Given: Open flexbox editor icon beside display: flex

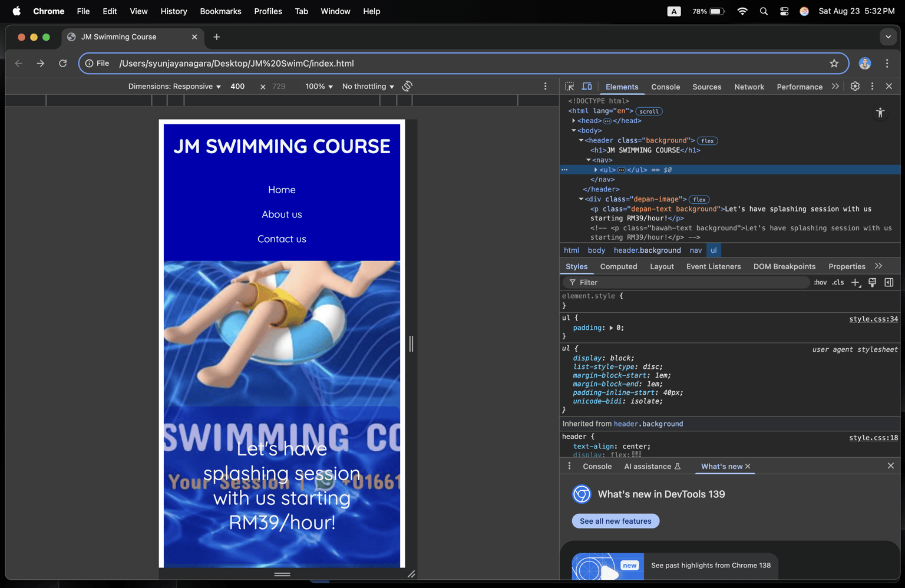Looking at the screenshot, I should coord(637,454).
